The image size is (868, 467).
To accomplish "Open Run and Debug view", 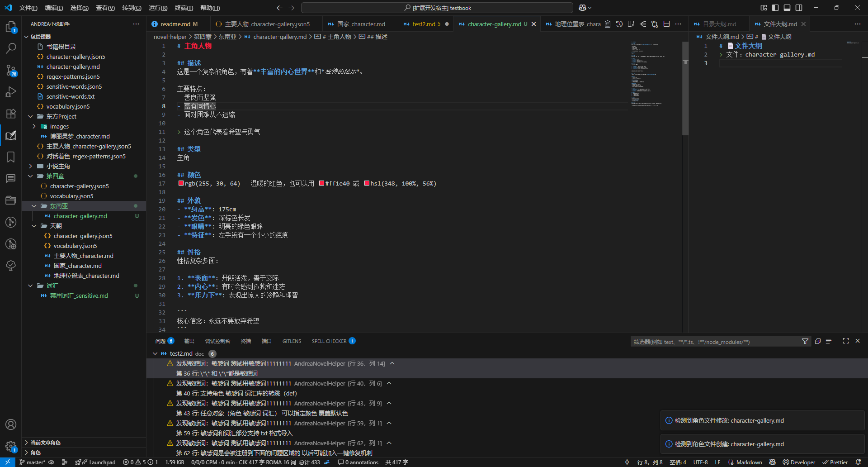I will point(11,92).
